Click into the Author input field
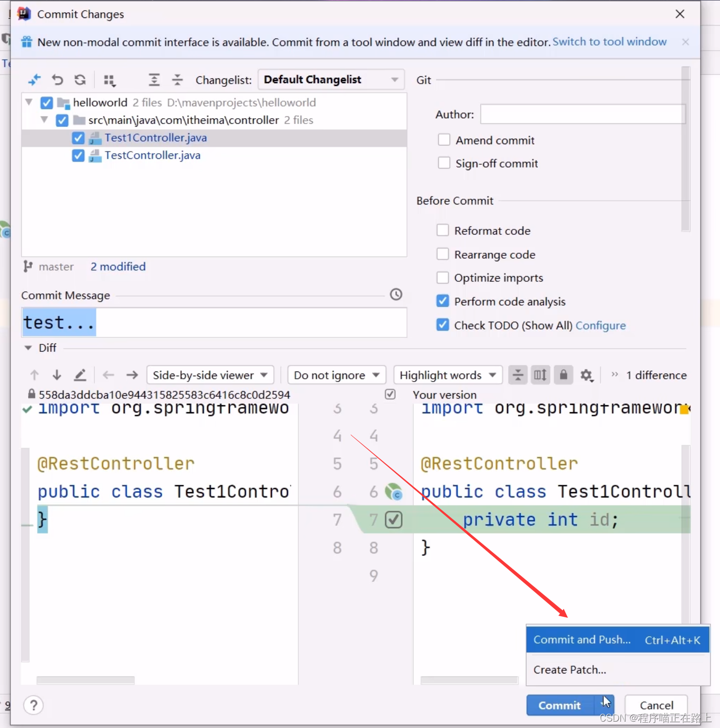 coord(583,114)
